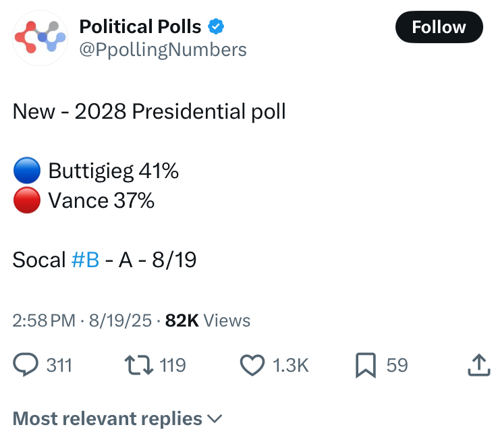Click the Political Polls display name
The height and width of the screenshot is (448, 494).
140,27
